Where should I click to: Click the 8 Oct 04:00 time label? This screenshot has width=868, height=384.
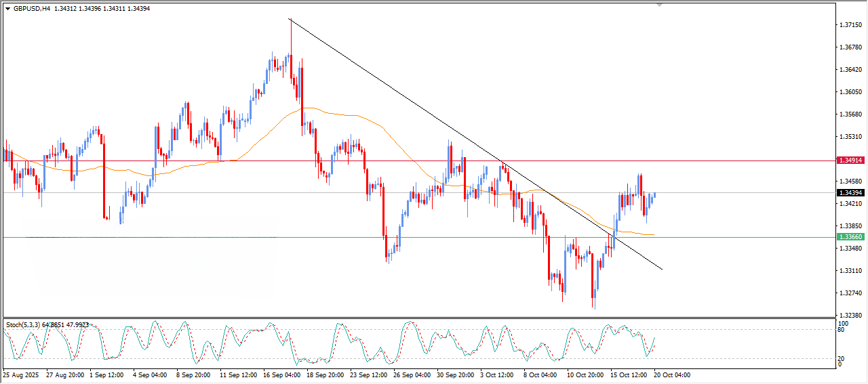[540, 375]
